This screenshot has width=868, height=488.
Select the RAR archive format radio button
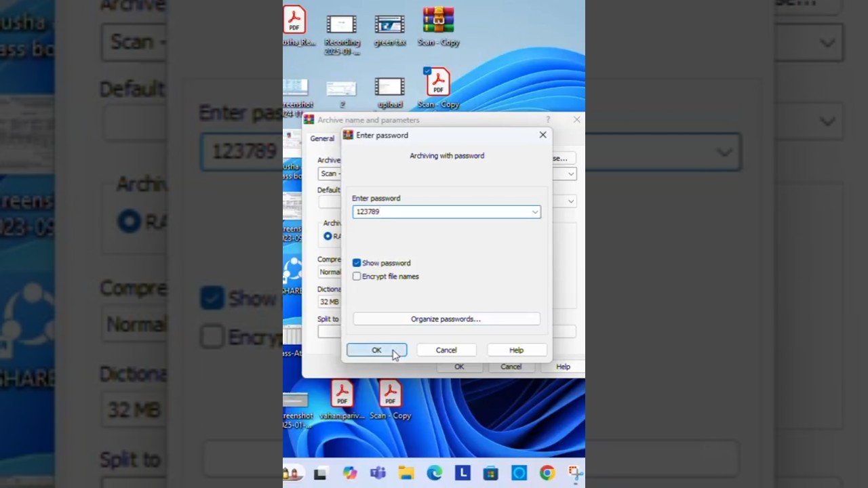(x=328, y=236)
